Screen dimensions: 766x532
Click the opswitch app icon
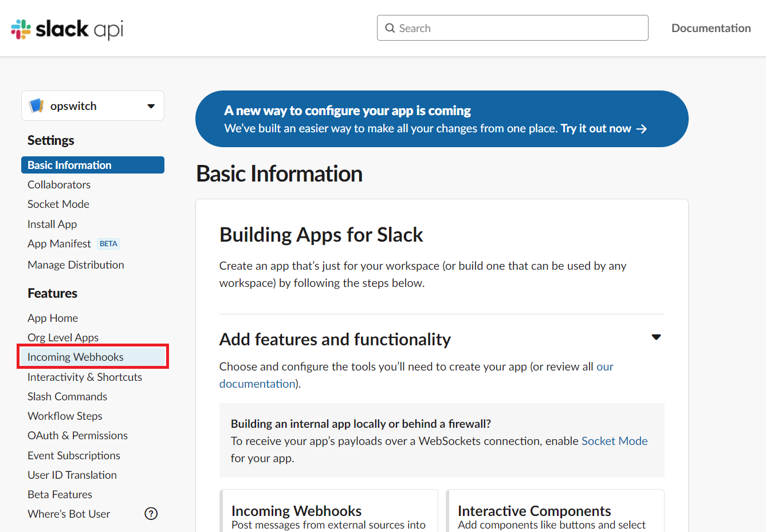pos(37,105)
